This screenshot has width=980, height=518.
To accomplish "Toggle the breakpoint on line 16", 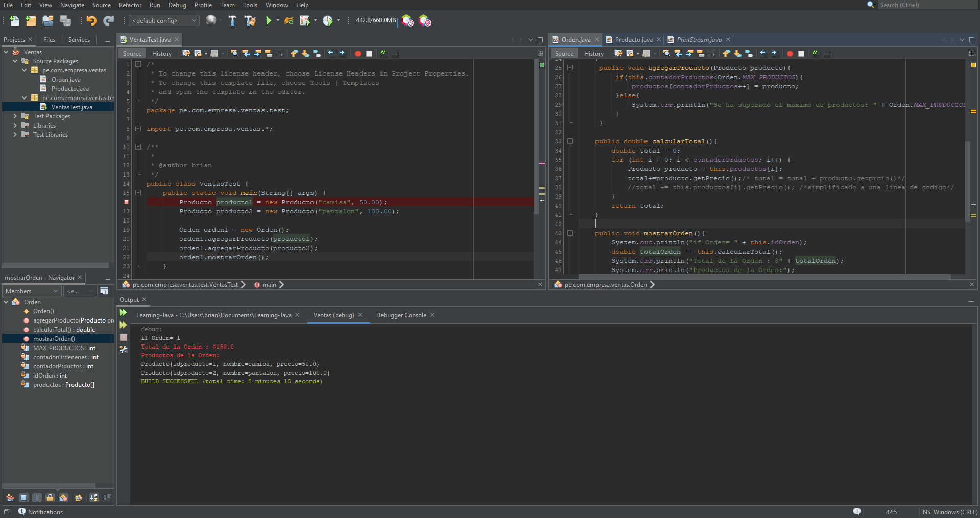I will click(x=126, y=202).
